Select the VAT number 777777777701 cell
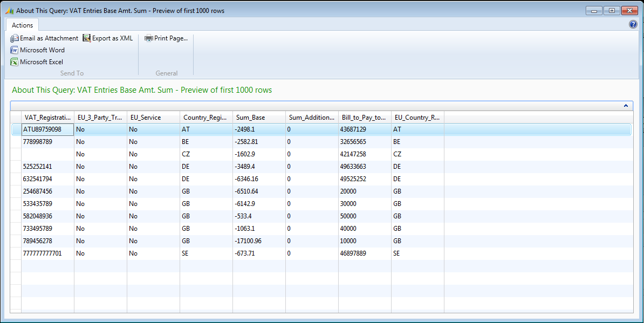Image resolution: width=644 pixels, height=323 pixels. coord(47,253)
